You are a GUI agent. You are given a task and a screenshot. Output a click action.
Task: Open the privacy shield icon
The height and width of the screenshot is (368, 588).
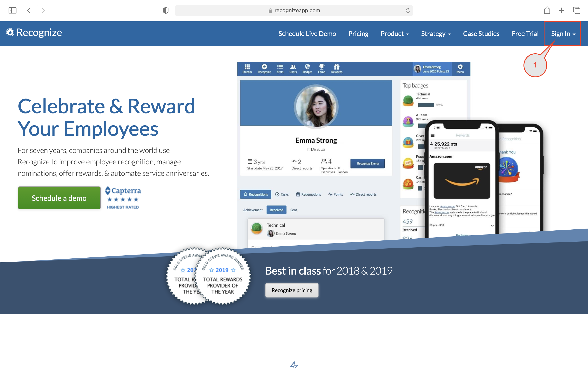click(x=165, y=10)
